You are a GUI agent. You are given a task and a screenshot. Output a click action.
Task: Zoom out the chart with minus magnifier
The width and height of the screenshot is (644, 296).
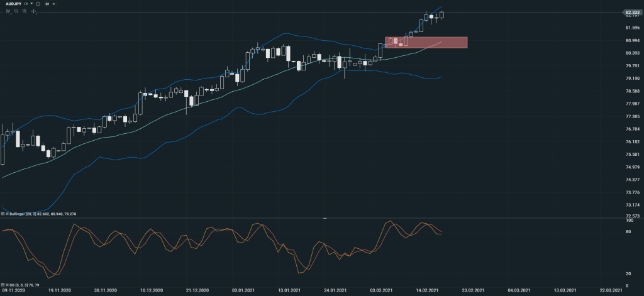(16, 11)
